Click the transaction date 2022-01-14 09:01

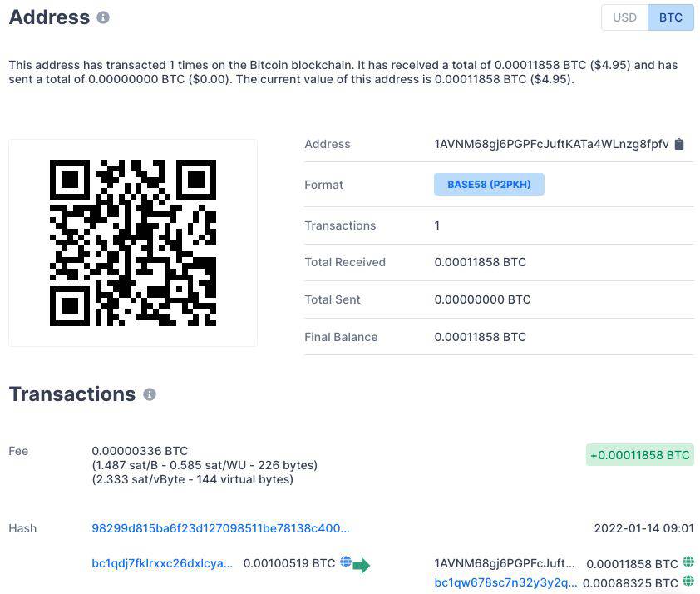click(643, 528)
